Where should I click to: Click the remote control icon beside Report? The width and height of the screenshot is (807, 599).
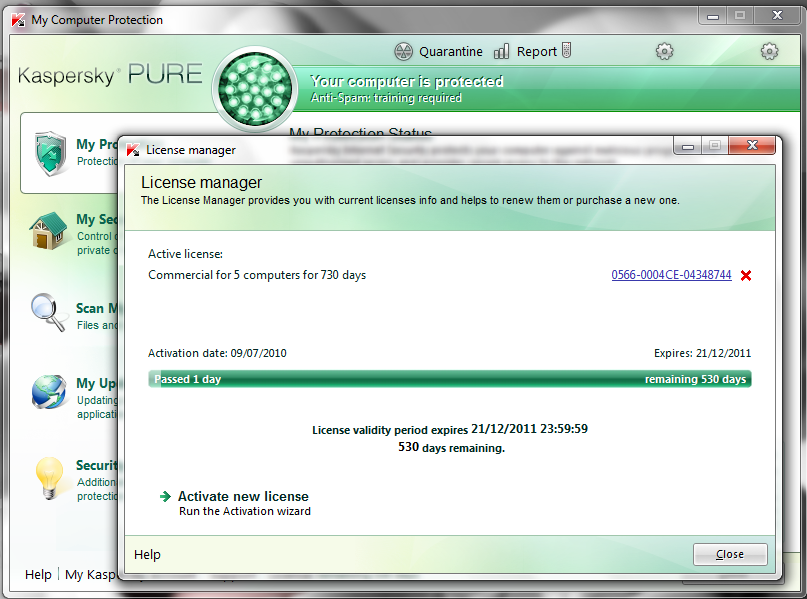pyautogui.click(x=566, y=50)
